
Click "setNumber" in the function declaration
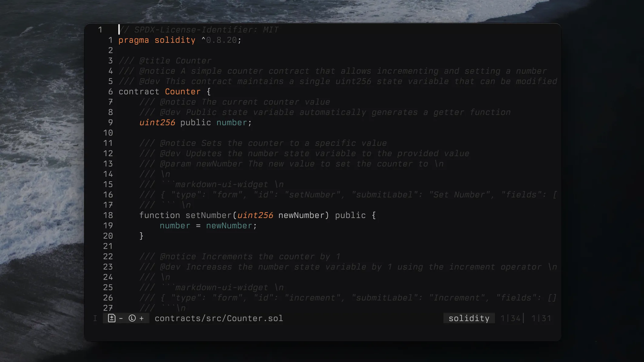click(x=209, y=215)
